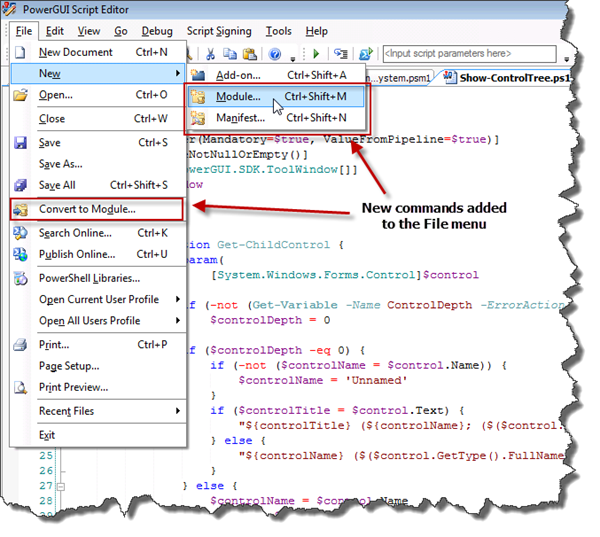
Task: Open the File menu
Action: [x=24, y=31]
